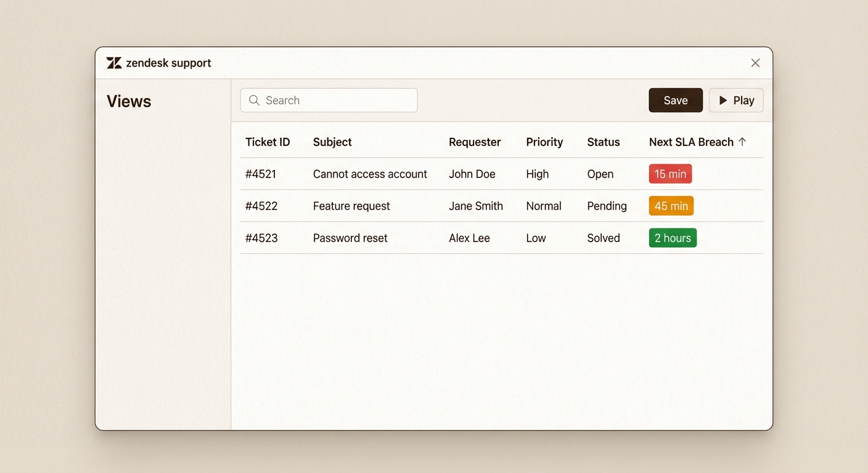
Task: Click the orange 45 min SLA badge
Action: point(671,206)
